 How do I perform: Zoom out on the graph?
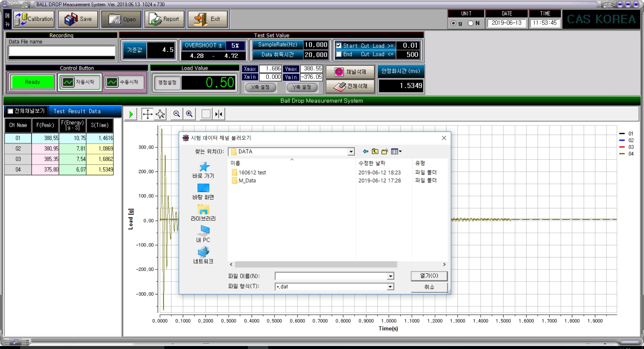(176, 114)
